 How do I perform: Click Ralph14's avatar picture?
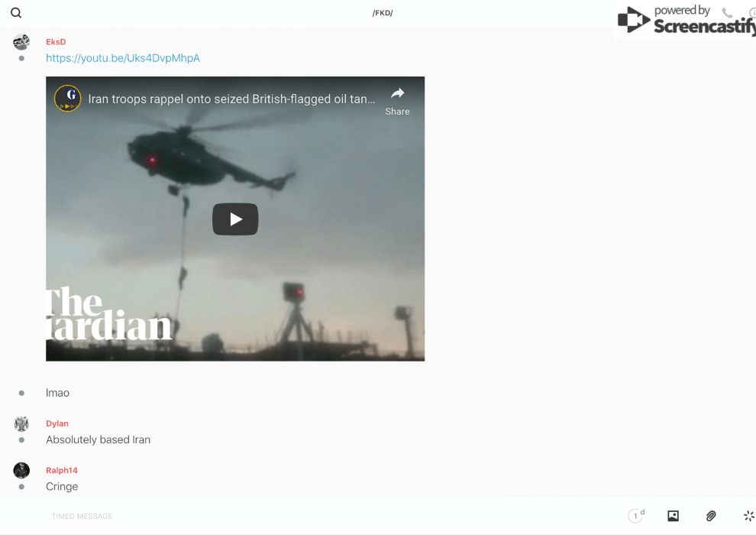coord(21,470)
